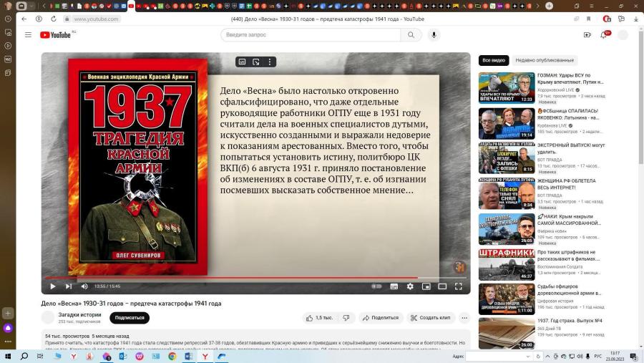Viewport: 644px width, 363px height.
Task: Skip to the next video
Action: point(69,286)
